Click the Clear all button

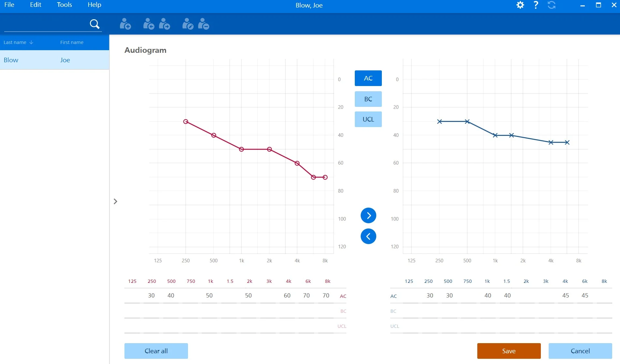pos(156,351)
